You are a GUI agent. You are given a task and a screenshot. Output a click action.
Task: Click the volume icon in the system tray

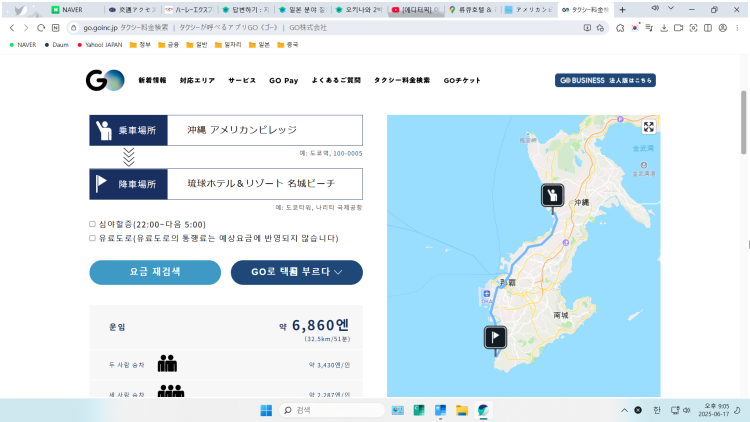pyautogui.click(x=687, y=410)
